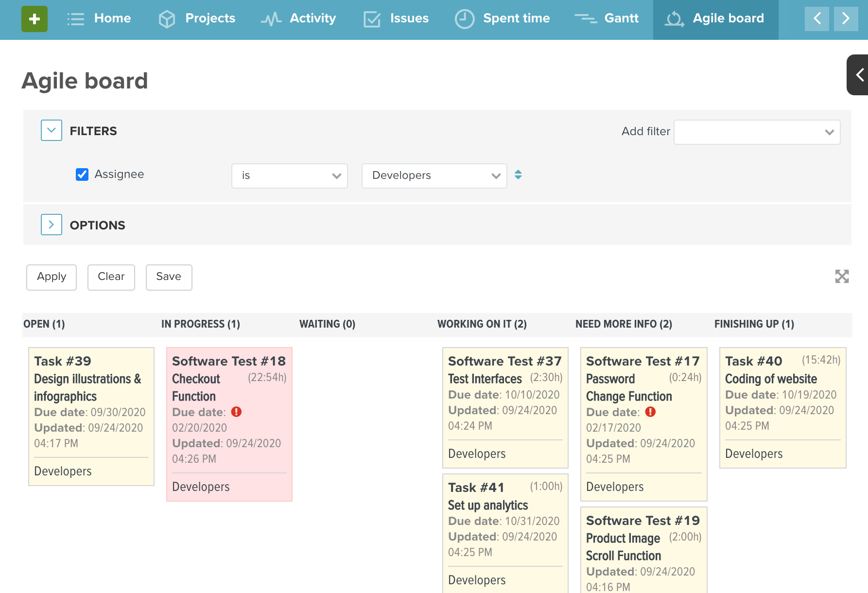Click the (22:54h) spent time value
The width and height of the screenshot is (868, 593).
[267, 378]
